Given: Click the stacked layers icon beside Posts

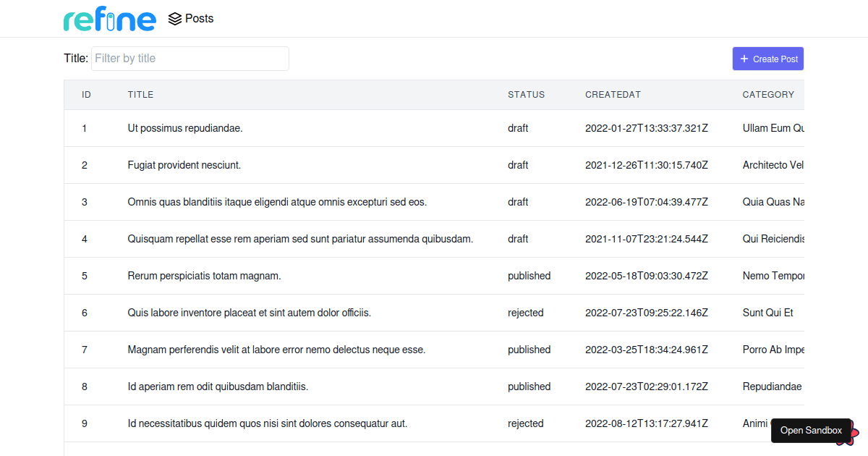Looking at the screenshot, I should [x=174, y=19].
